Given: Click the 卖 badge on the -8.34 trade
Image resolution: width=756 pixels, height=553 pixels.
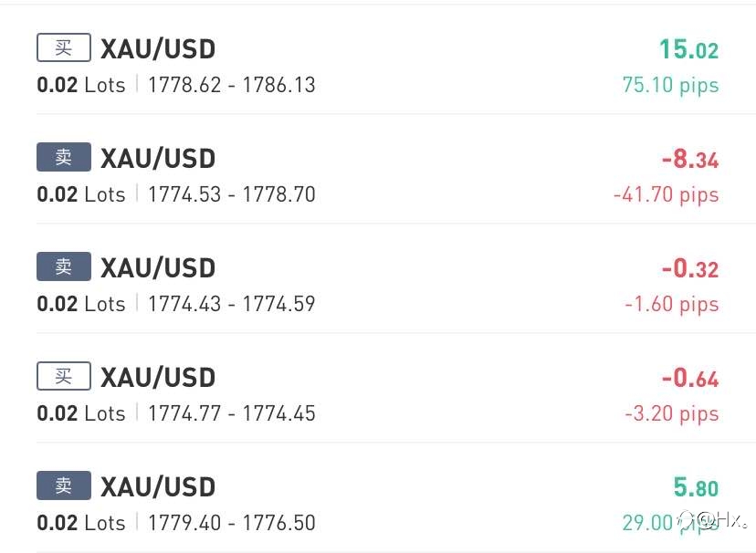Looking at the screenshot, I should [x=64, y=157].
